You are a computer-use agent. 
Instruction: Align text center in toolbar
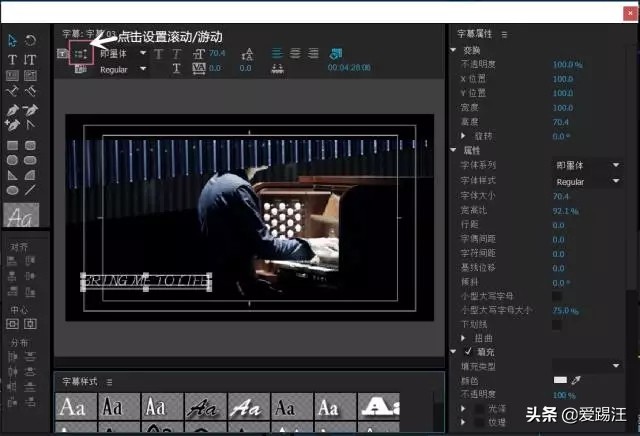pos(295,53)
